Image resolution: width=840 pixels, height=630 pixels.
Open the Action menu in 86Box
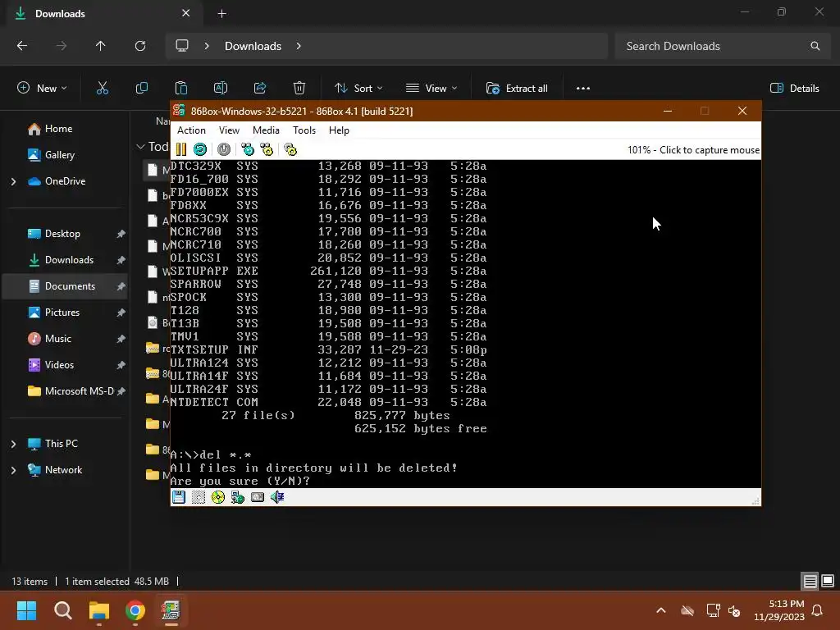(191, 130)
